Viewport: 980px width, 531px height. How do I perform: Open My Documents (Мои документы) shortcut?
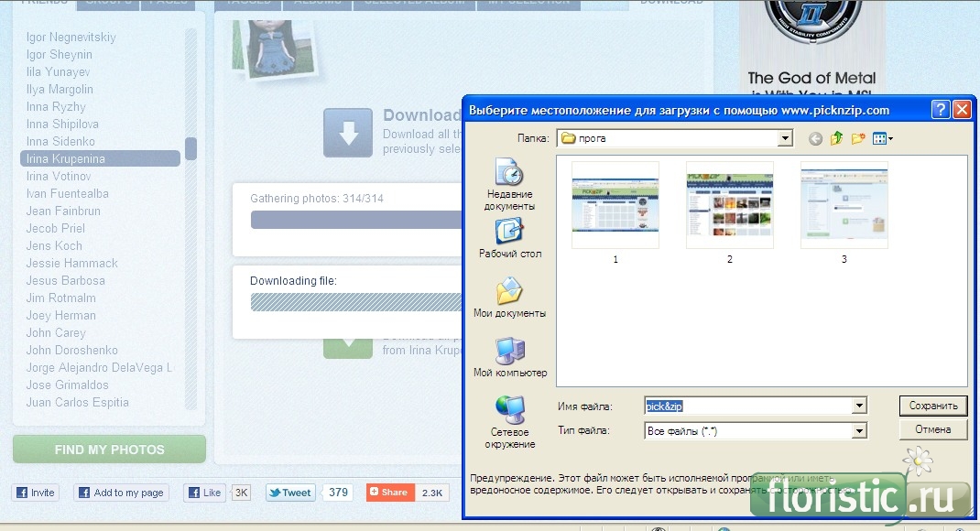click(x=509, y=298)
